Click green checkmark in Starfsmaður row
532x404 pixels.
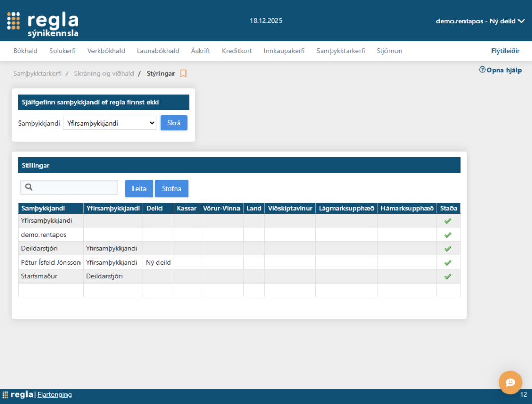tap(448, 276)
